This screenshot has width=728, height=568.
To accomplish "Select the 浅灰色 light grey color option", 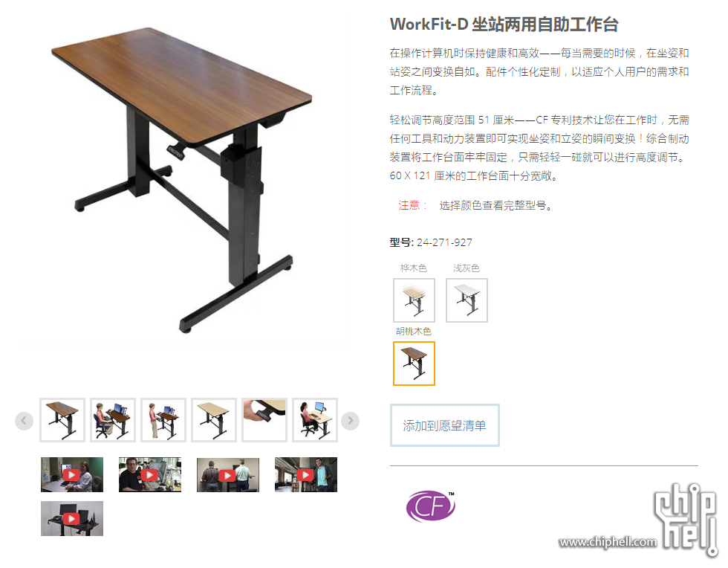I will click(467, 300).
